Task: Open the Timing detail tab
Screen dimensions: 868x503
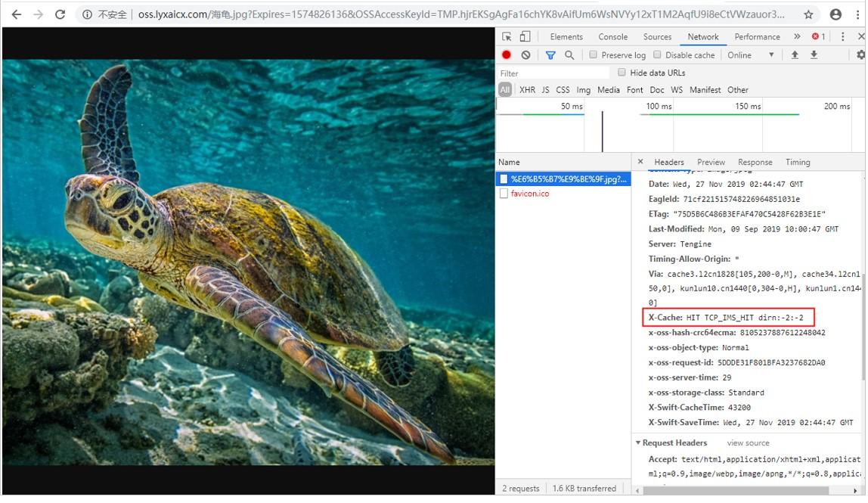Action: (x=798, y=162)
